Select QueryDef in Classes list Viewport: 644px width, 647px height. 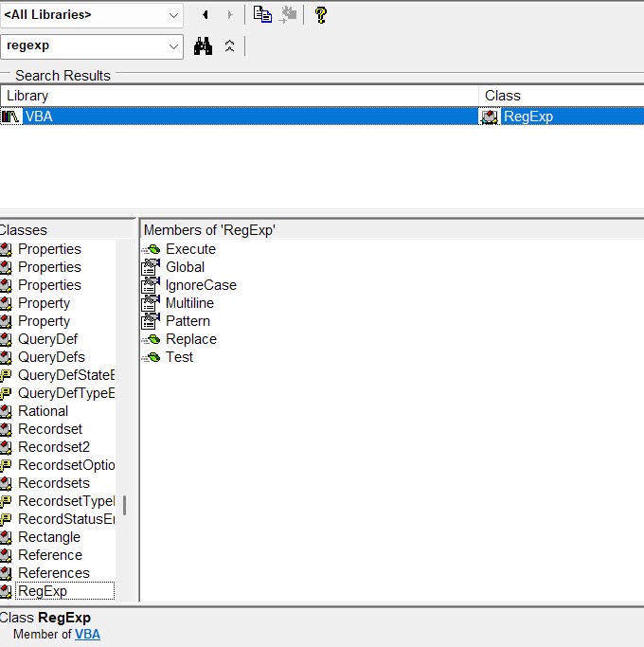click(47, 339)
